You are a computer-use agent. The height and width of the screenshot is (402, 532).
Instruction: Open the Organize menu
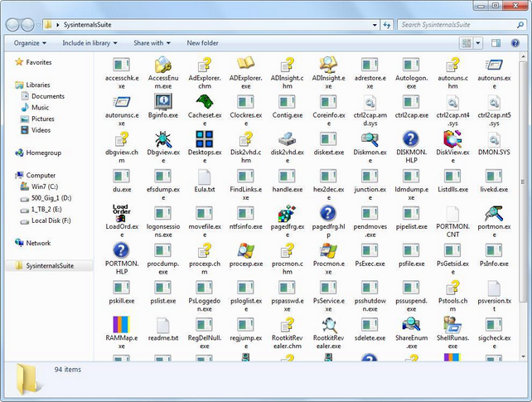click(30, 43)
